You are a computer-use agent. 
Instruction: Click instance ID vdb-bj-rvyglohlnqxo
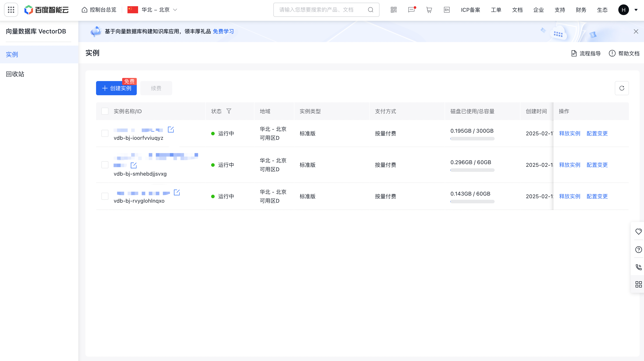(x=139, y=201)
